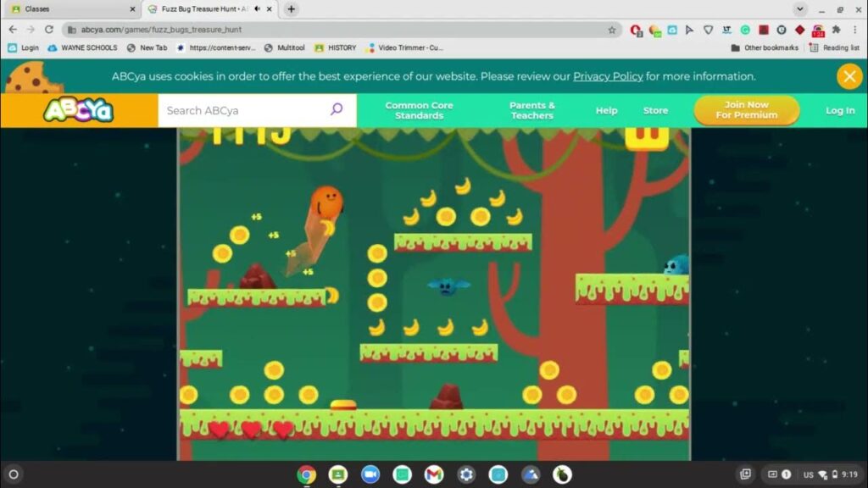Mute the Fuzz Bug Treasure Hunt tab
The width and height of the screenshot is (868, 488).
(x=258, y=8)
